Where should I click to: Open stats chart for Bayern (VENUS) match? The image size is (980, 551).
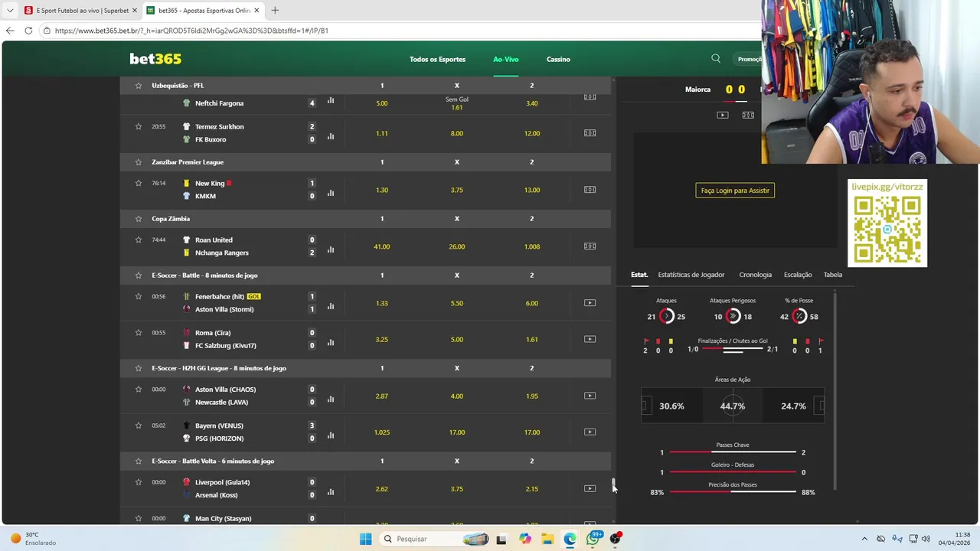click(331, 435)
